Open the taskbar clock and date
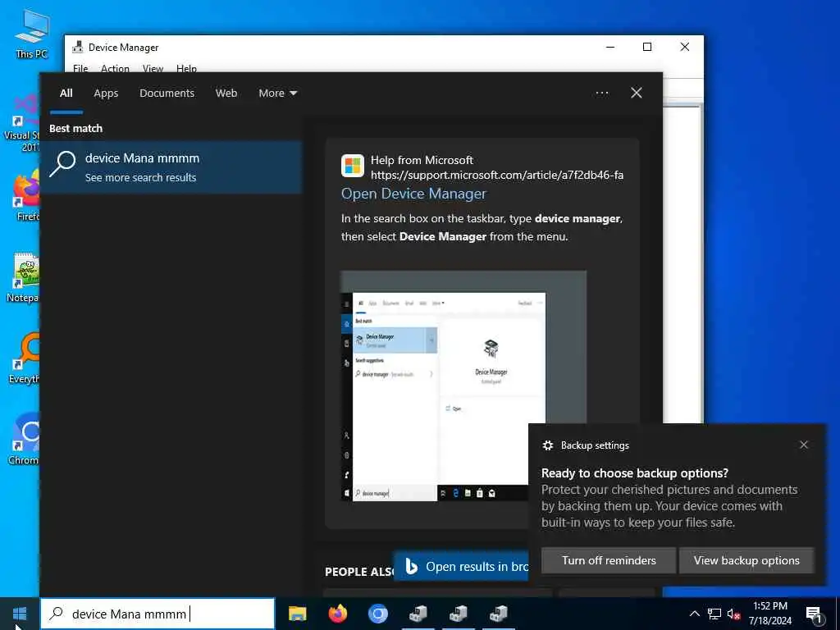The width and height of the screenshot is (840, 630). [x=769, y=614]
